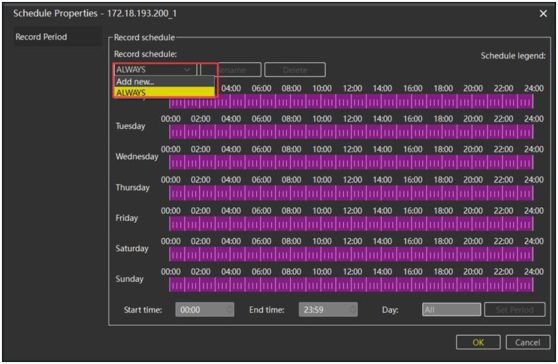Click the Friday day label
Image resolution: width=558 pixels, height=364 pixels.
(x=126, y=218)
